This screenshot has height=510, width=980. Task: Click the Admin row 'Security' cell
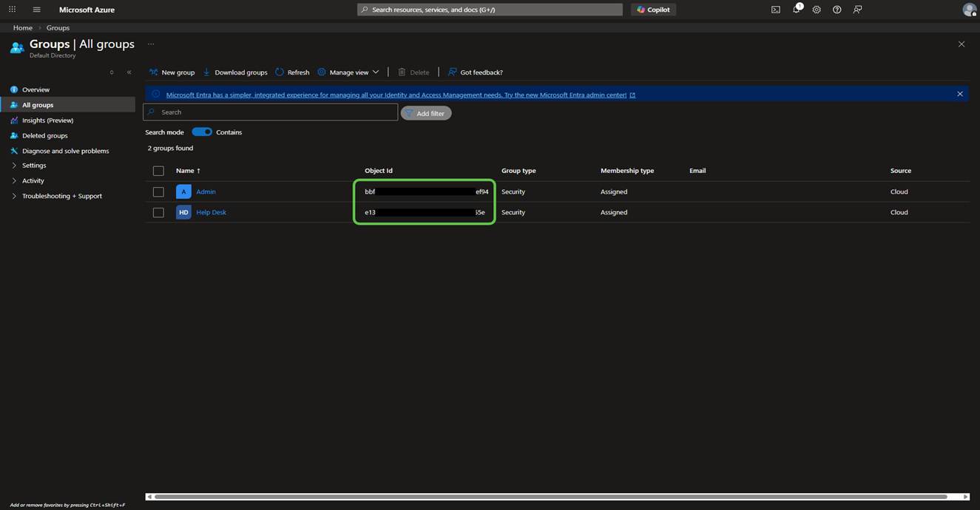[x=513, y=191]
